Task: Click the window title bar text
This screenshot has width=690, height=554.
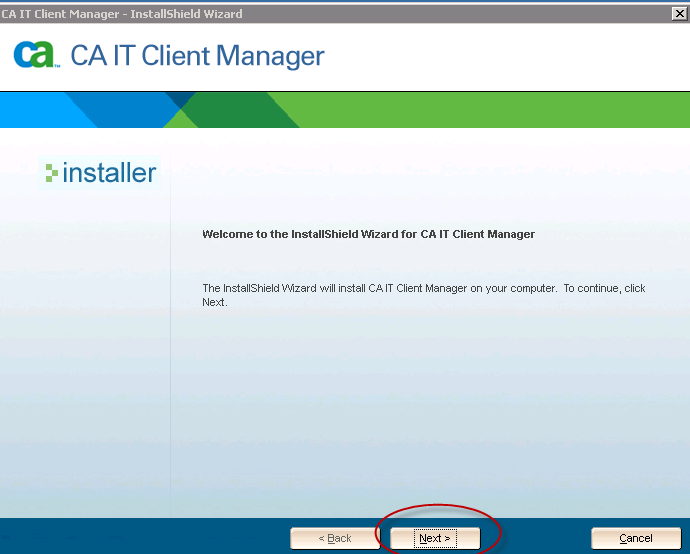Action: (121, 14)
